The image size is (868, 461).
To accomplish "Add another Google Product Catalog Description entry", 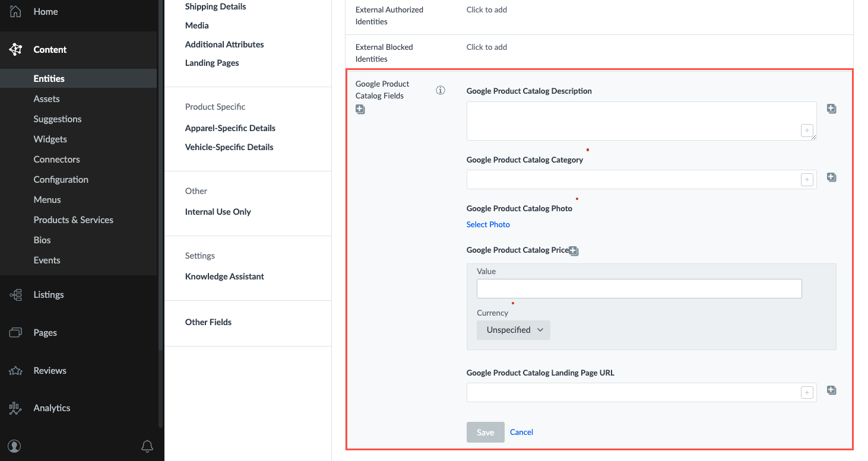I will (831, 109).
